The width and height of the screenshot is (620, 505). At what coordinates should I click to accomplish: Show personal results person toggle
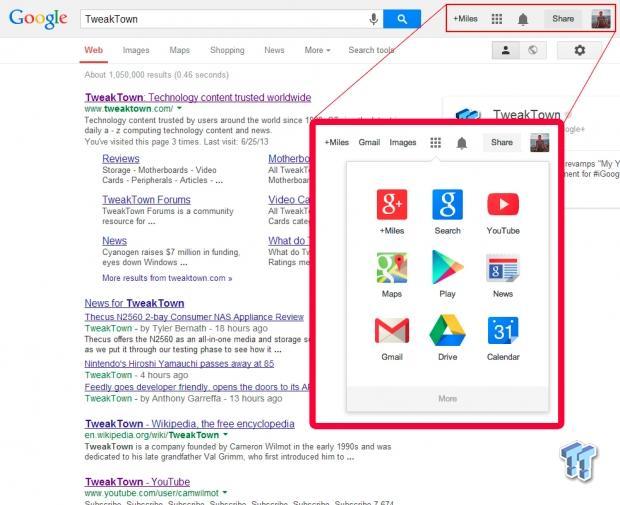click(x=505, y=50)
